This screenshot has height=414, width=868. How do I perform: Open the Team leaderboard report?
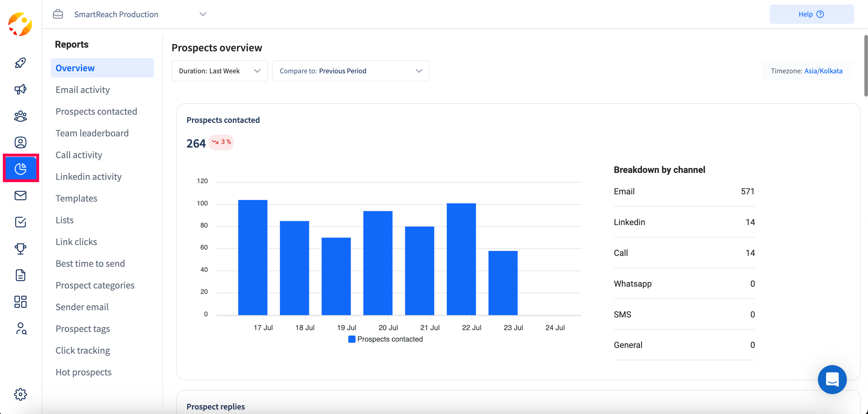92,133
